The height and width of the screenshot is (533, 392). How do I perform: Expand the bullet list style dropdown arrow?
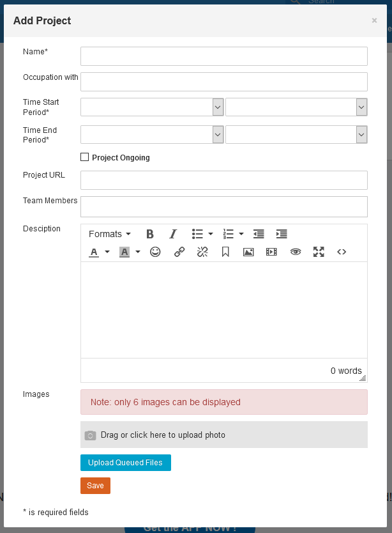211,234
